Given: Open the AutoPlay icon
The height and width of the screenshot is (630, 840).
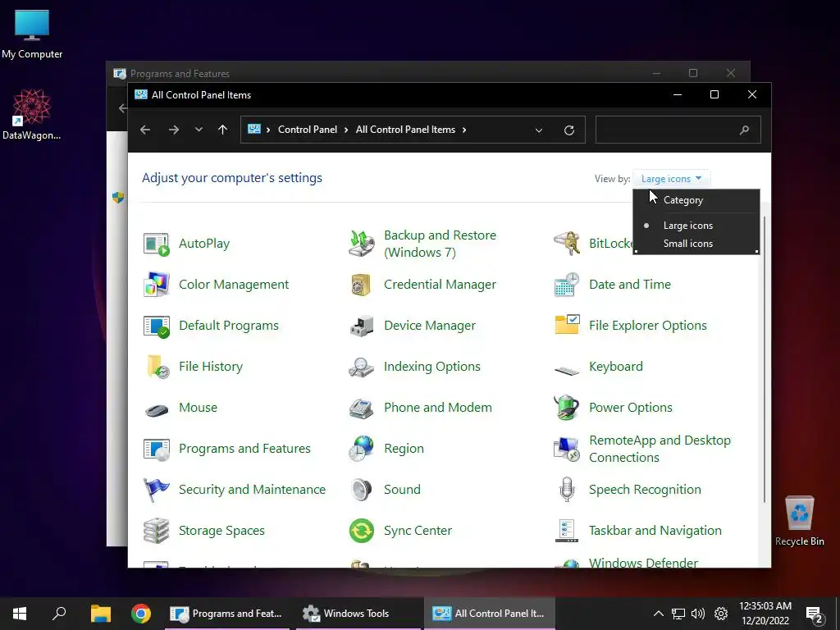Looking at the screenshot, I should tap(157, 244).
